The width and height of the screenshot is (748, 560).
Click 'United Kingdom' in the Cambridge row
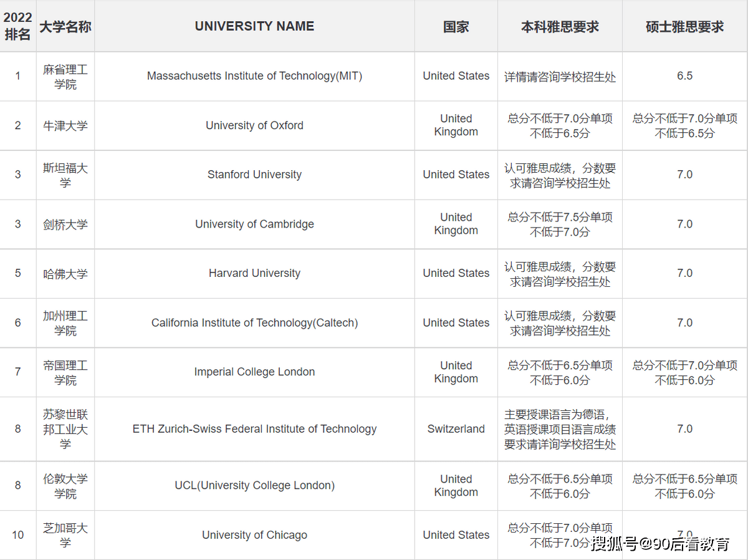pyautogui.click(x=456, y=224)
